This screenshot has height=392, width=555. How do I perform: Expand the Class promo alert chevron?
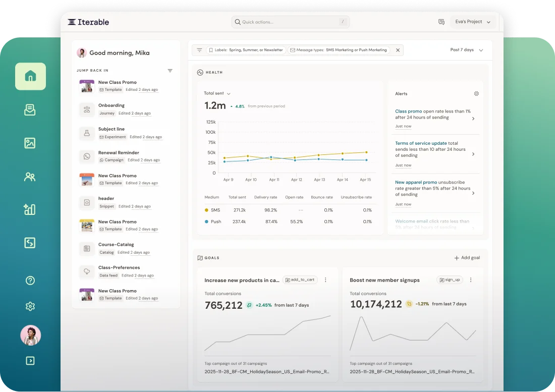(473, 119)
